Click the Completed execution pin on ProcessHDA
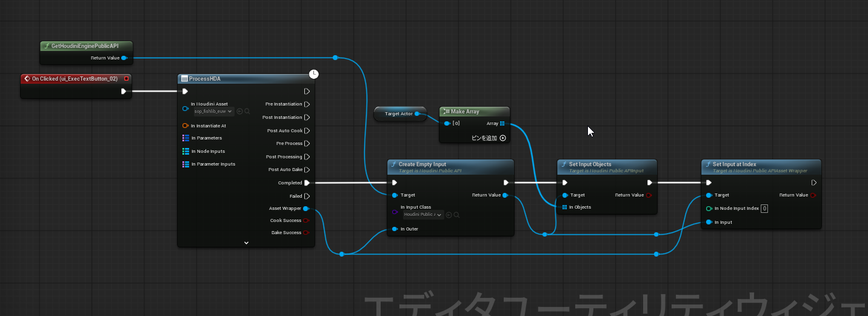 [x=307, y=183]
